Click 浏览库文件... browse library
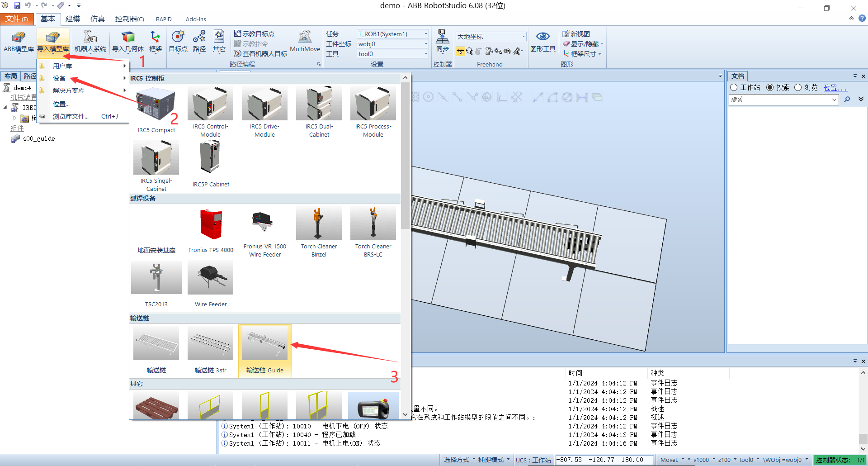This screenshot has width=868, height=466. [83, 116]
